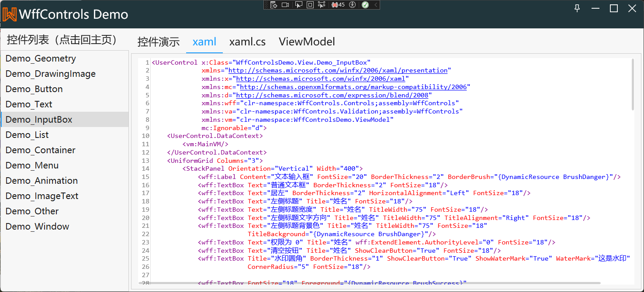
Task: Click the camera XAML Live Preview icon
Action: (x=285, y=5)
